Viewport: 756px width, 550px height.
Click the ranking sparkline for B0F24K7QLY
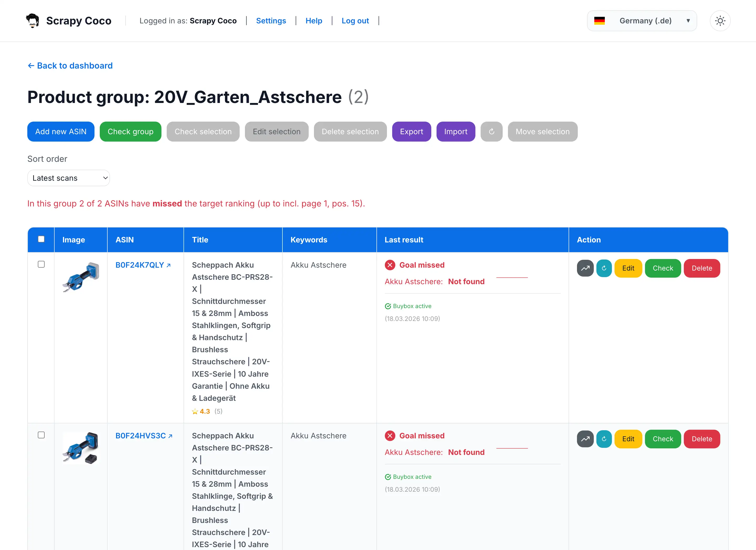(512, 278)
